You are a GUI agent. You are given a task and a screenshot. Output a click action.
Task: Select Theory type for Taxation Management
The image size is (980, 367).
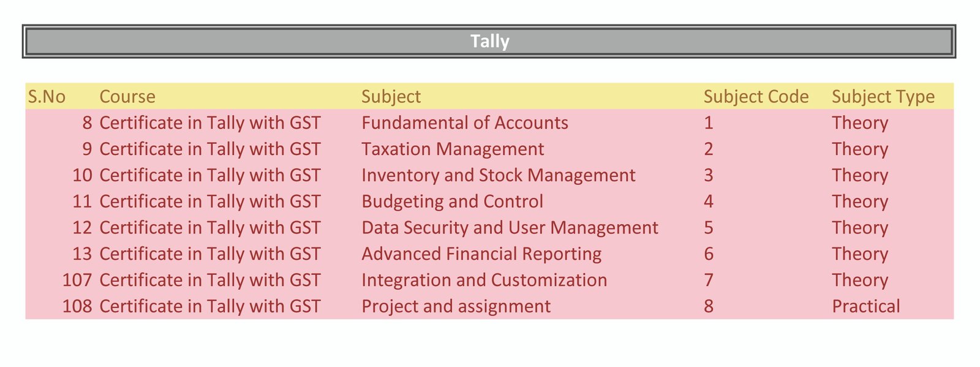pyautogui.click(x=859, y=149)
